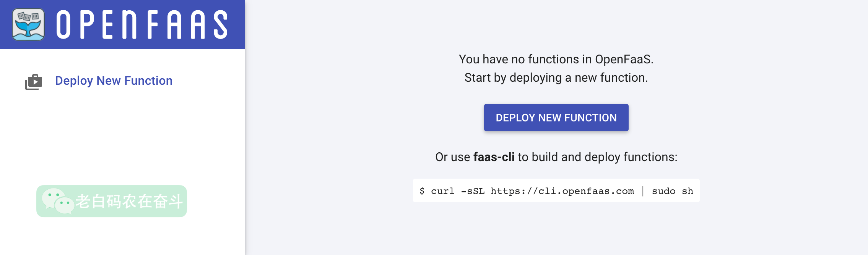Click the WeChat bubbles icon in watermark

click(57, 201)
